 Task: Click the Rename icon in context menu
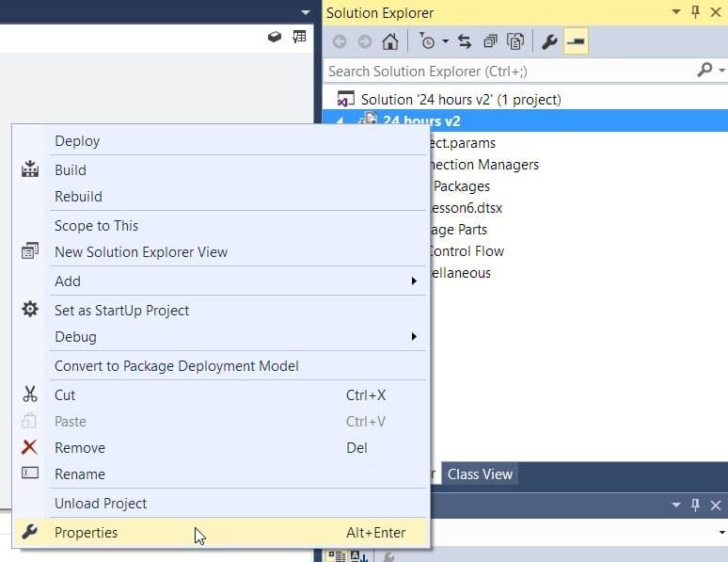30,473
